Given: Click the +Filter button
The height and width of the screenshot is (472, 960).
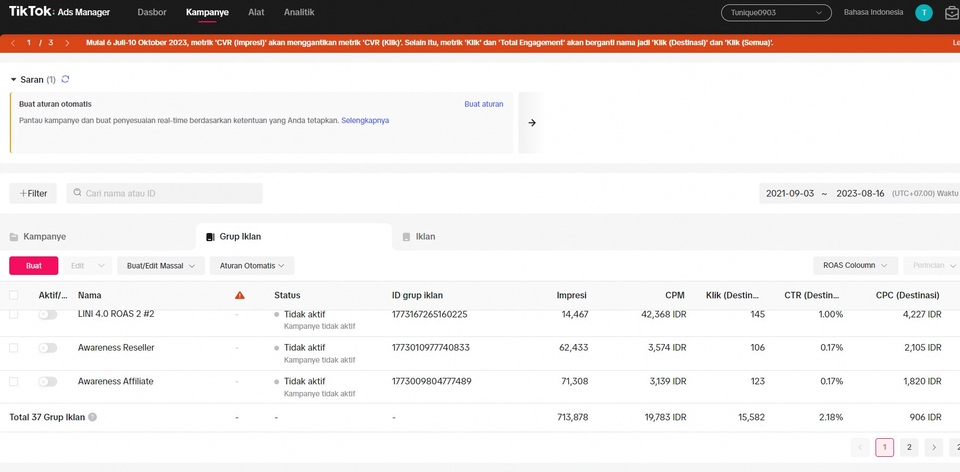Looking at the screenshot, I should pyautogui.click(x=33, y=193).
